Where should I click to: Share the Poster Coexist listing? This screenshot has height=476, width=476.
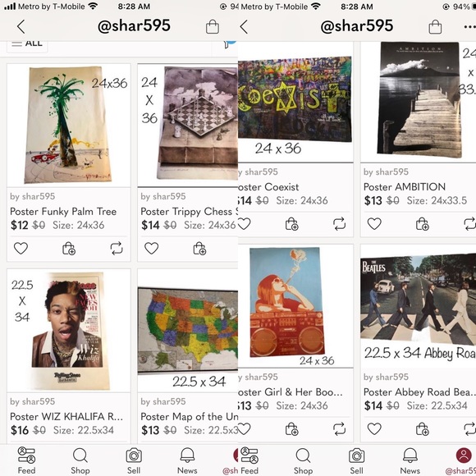click(x=339, y=224)
